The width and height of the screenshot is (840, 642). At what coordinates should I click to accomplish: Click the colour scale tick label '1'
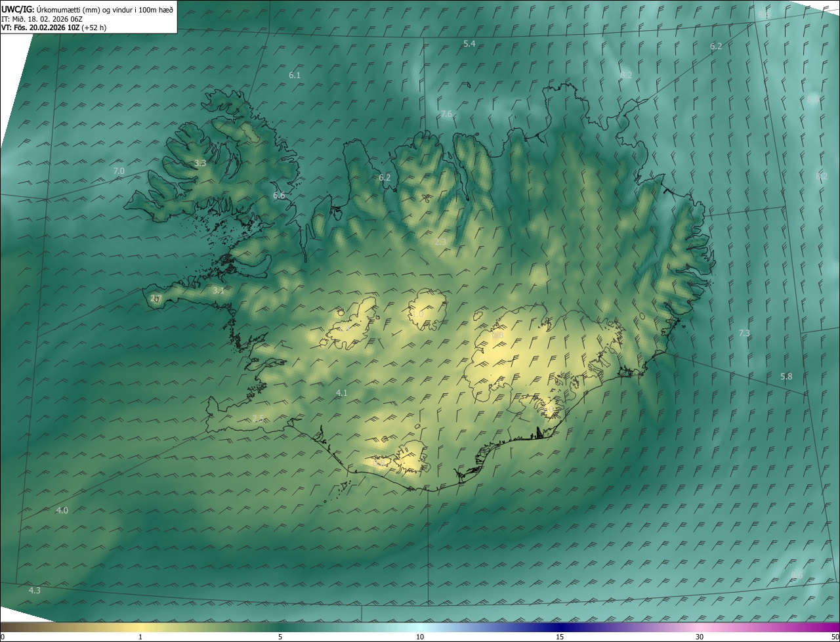pos(140,637)
